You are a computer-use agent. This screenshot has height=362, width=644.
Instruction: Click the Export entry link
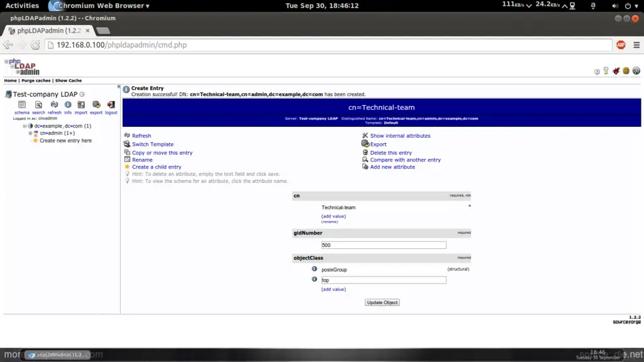click(x=378, y=145)
